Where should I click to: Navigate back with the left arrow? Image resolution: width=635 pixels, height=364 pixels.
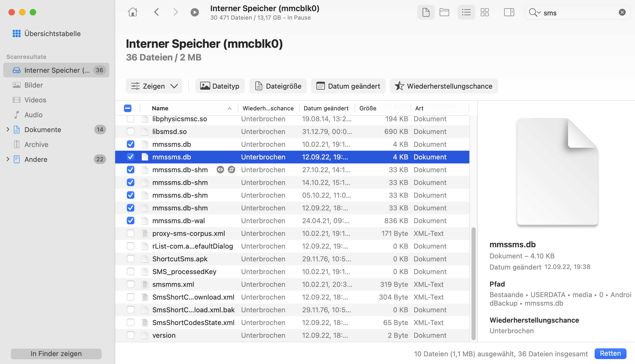pos(157,12)
